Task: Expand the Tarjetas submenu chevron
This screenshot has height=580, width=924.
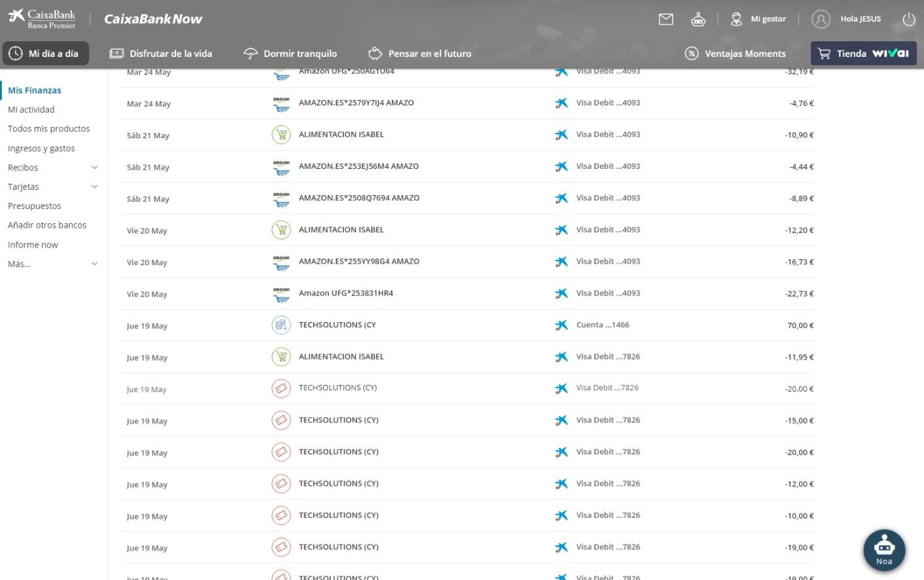Action: (94, 187)
